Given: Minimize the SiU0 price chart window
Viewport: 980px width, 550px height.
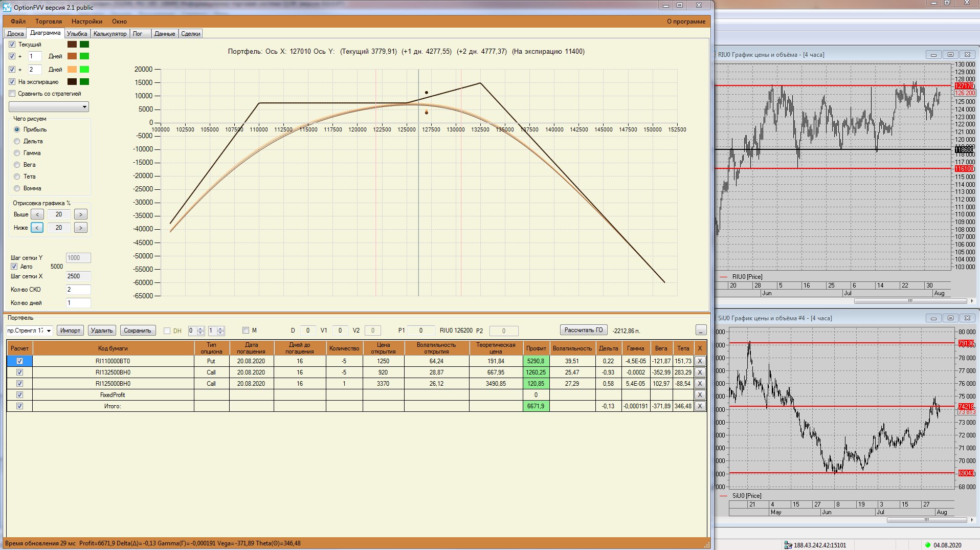Looking at the screenshot, I should coord(933,318).
